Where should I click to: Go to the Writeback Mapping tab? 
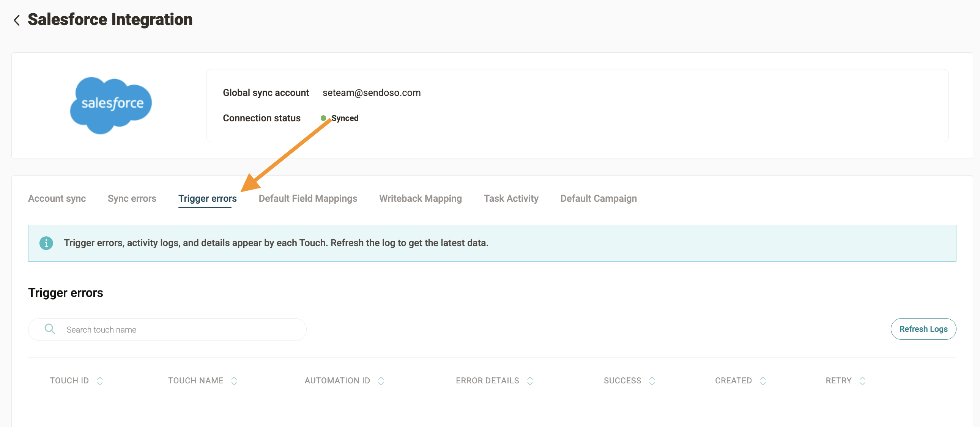420,198
